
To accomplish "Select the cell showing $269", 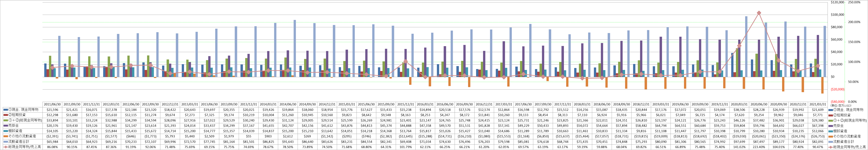I will click(308, 136).
